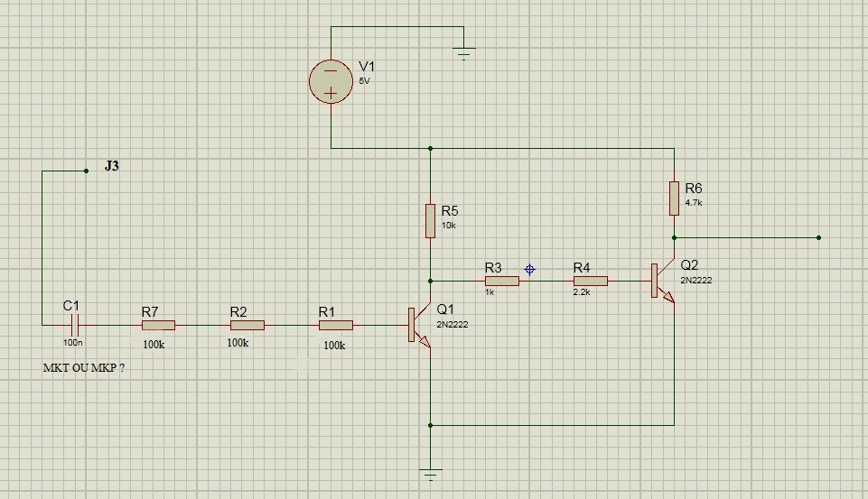Select the 4.7k value label of R6
868x499 pixels.
(694, 202)
